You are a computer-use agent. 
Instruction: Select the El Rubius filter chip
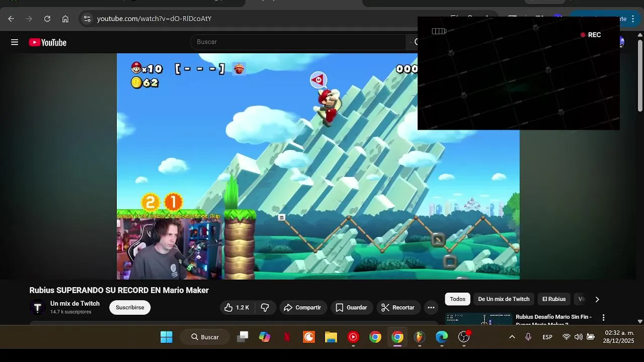(554, 299)
